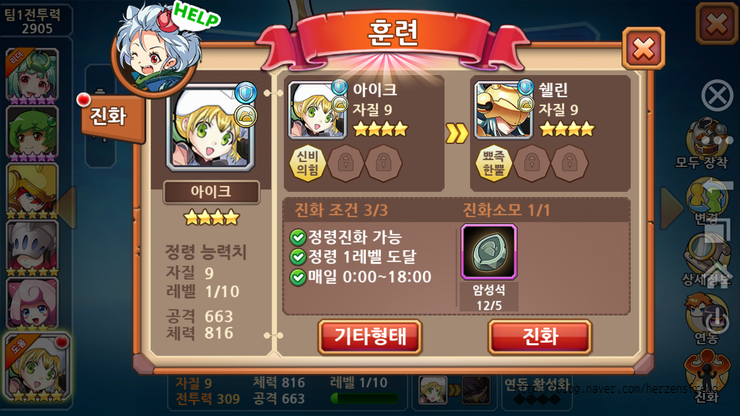Switch to the 진화 side tab
This screenshot has width=740, height=416.
tap(110, 116)
